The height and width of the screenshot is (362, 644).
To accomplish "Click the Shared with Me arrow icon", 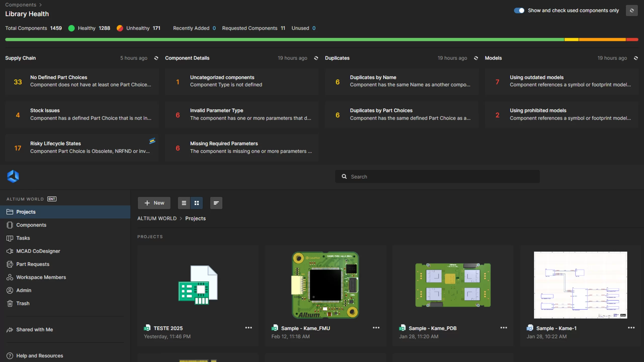I will coord(10,330).
